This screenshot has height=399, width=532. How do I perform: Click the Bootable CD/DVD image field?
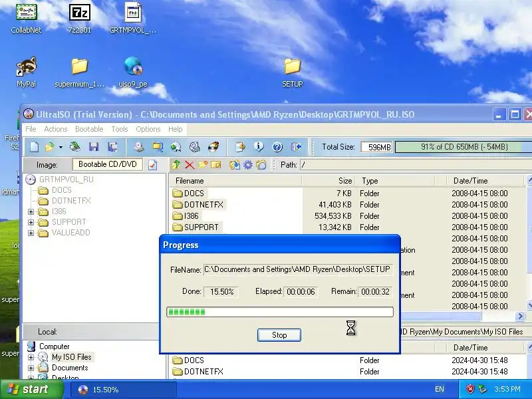107,164
